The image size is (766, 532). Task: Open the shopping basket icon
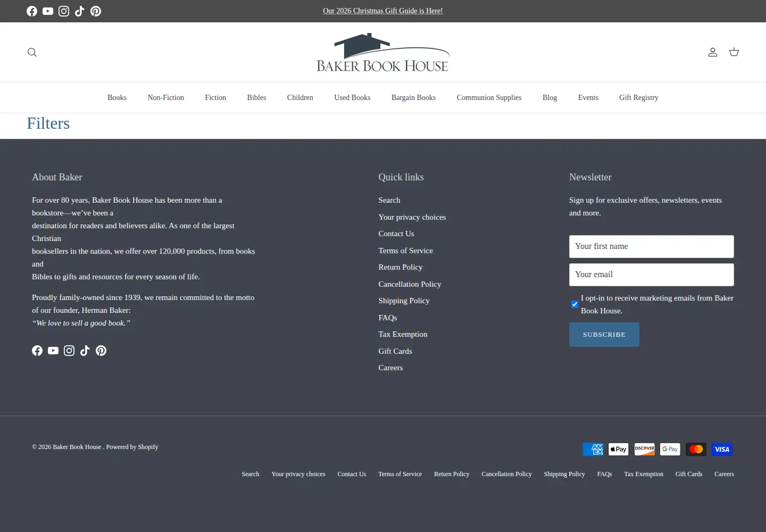(x=734, y=52)
